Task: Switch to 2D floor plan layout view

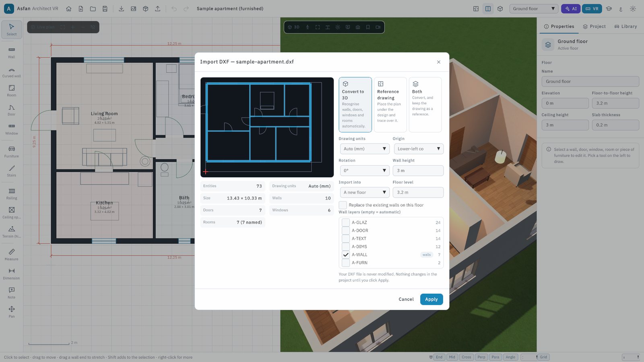Action: (476, 8)
